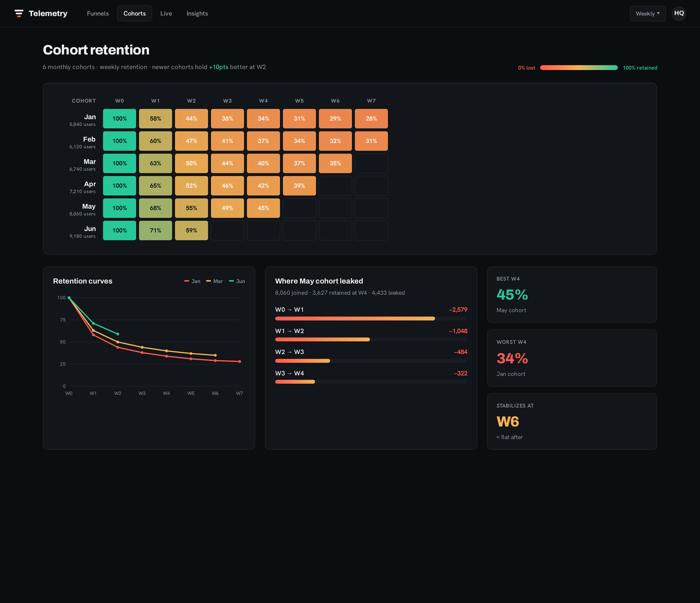Image resolution: width=700 pixels, height=603 pixels.
Task: Toggle the Jan series in curves legend
Action: [192, 281]
